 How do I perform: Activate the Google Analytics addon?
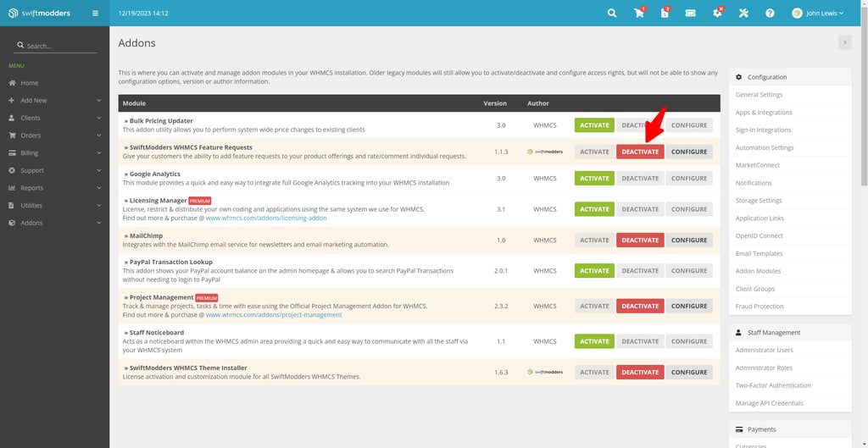594,179
